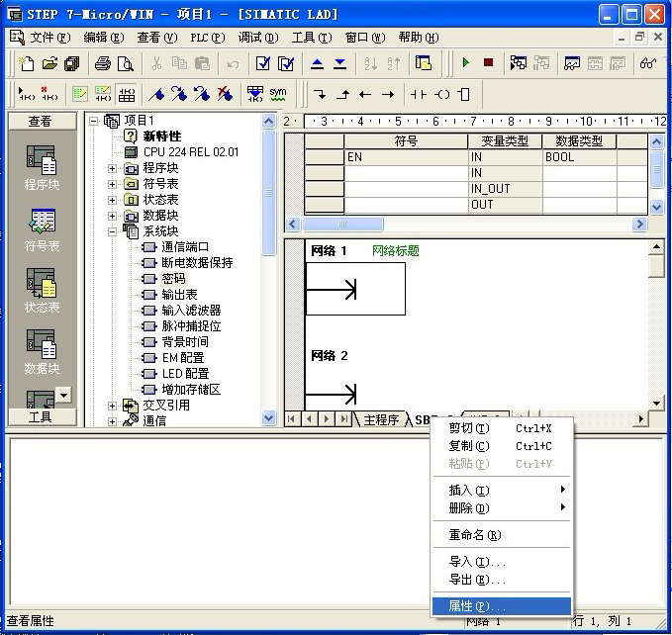Click the red STOP mode icon

488,63
